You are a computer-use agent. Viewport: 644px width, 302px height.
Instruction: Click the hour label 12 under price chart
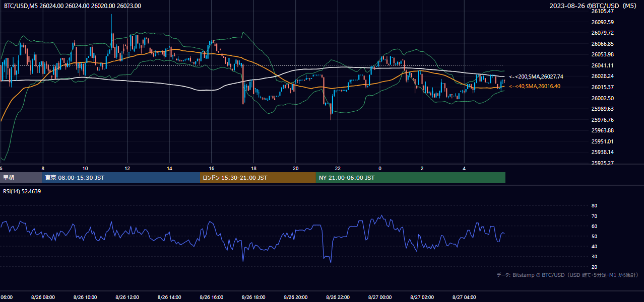pos(127,169)
